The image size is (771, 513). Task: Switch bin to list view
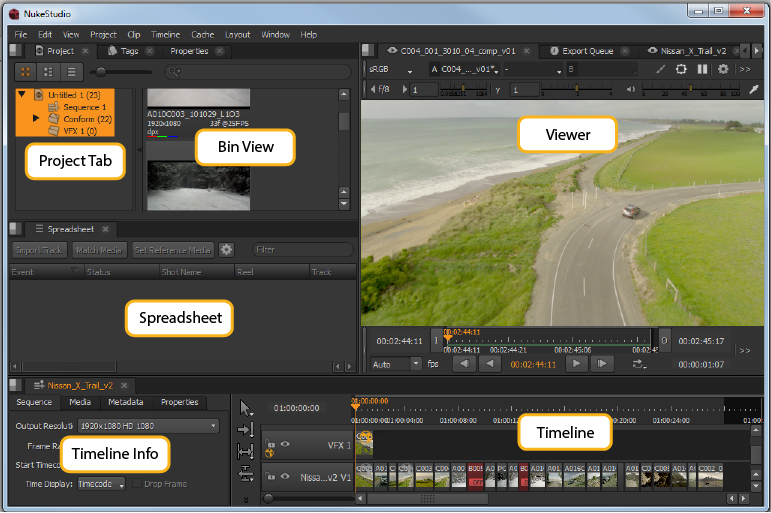[71, 72]
